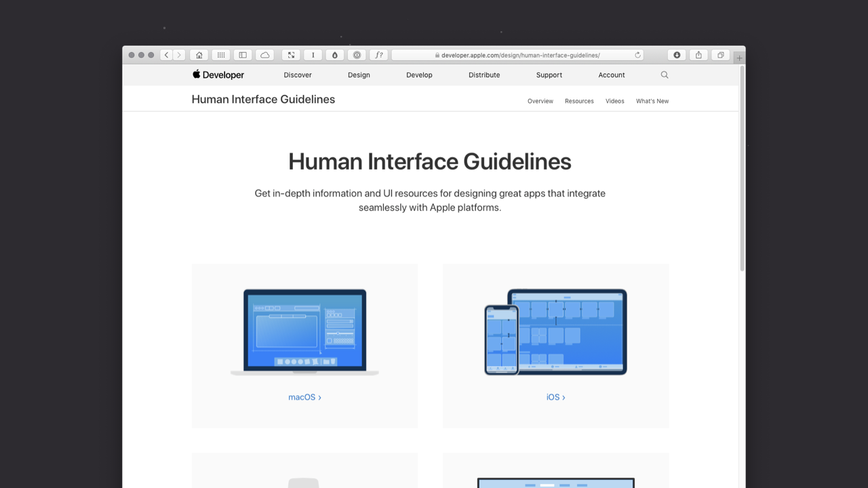This screenshot has width=868, height=488.
Task: Open the iOS guidelines link
Action: (x=555, y=397)
